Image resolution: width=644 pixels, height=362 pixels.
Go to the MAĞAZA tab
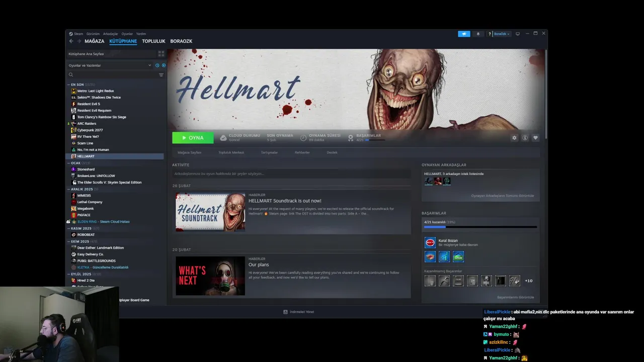coord(95,41)
